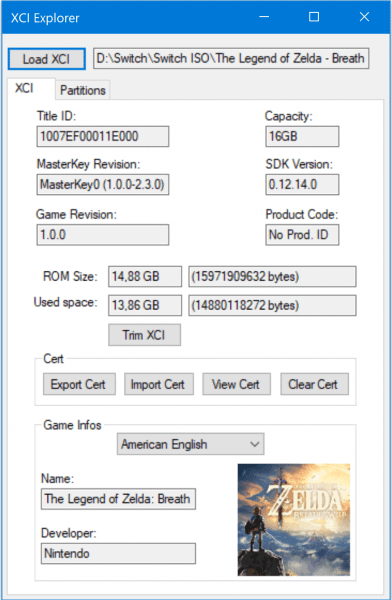This screenshot has height=600, width=392.
Task: Click the Load XCI button
Action: (46, 59)
